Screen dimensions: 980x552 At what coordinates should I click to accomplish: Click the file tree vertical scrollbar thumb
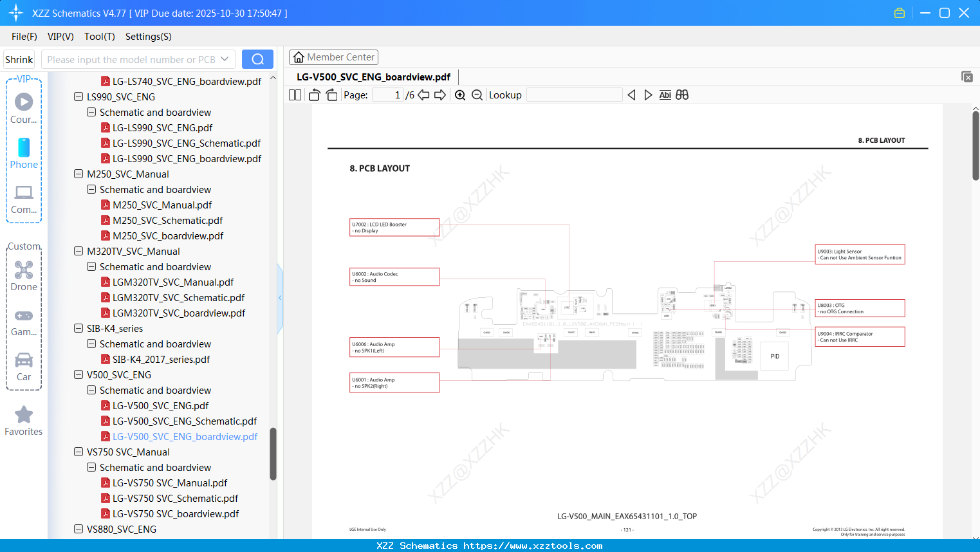273,454
